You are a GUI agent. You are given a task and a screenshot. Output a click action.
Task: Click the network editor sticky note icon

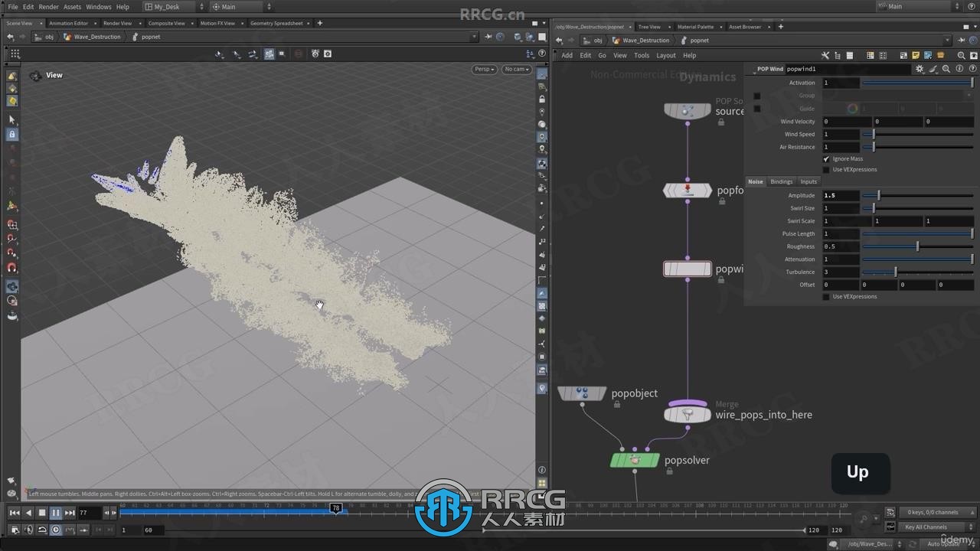(916, 55)
